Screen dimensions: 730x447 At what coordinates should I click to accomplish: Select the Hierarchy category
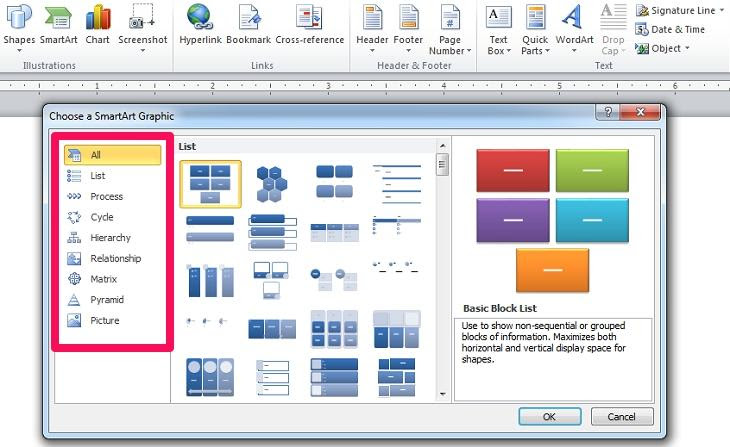click(110, 238)
